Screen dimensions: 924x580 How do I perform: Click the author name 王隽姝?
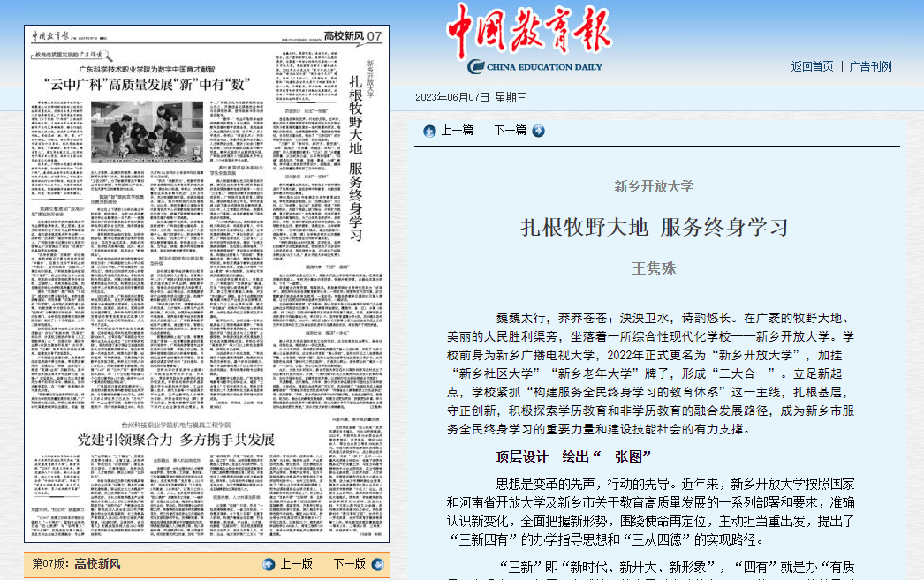pyautogui.click(x=655, y=267)
